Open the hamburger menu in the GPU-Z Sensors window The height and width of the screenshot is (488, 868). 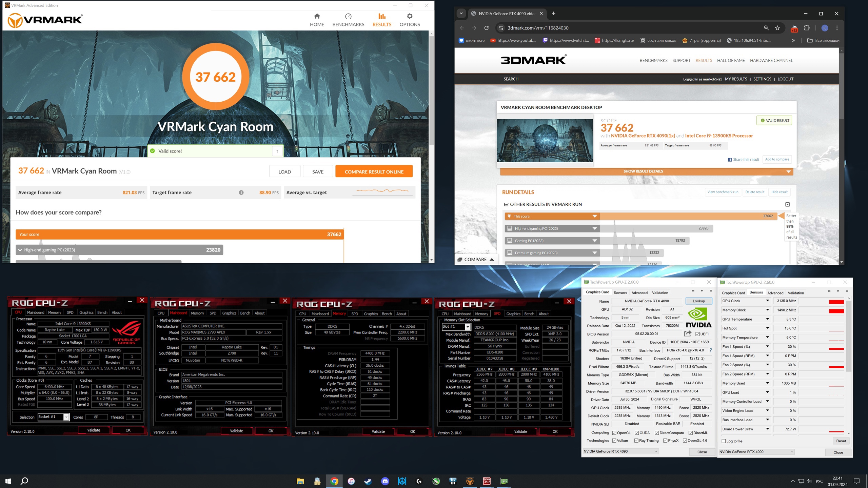(847, 291)
